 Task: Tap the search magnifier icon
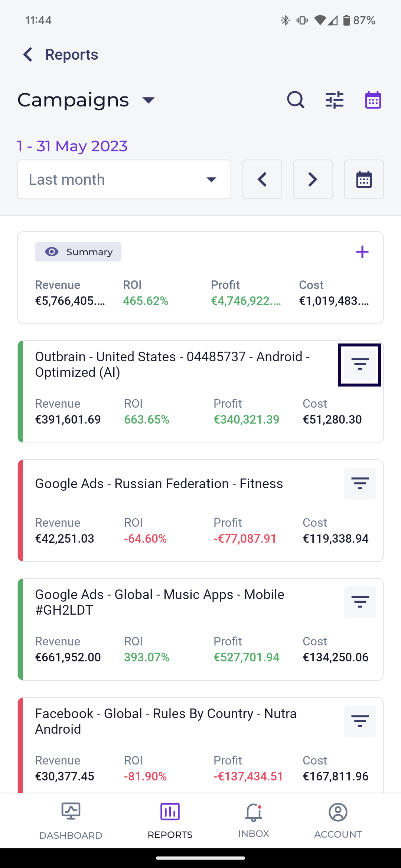pyautogui.click(x=296, y=100)
